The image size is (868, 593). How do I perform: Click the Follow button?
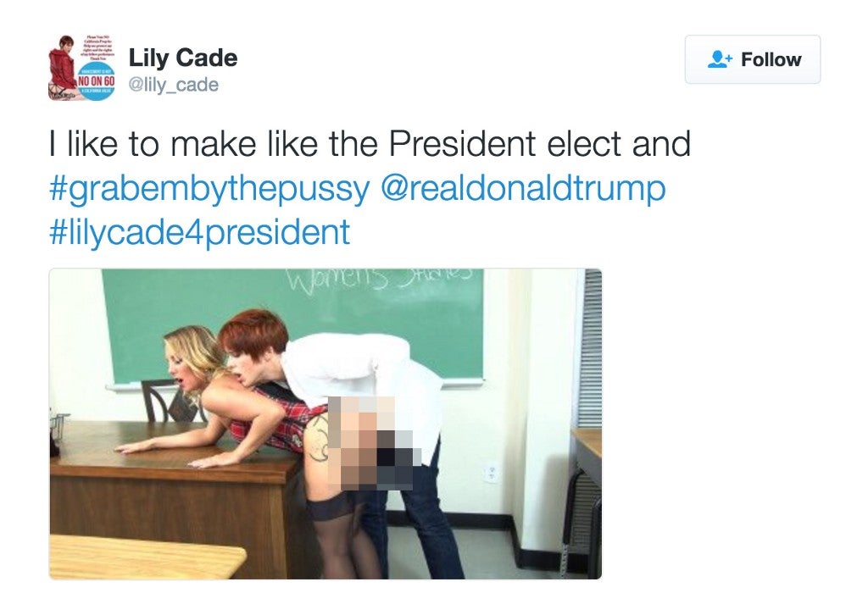753,60
